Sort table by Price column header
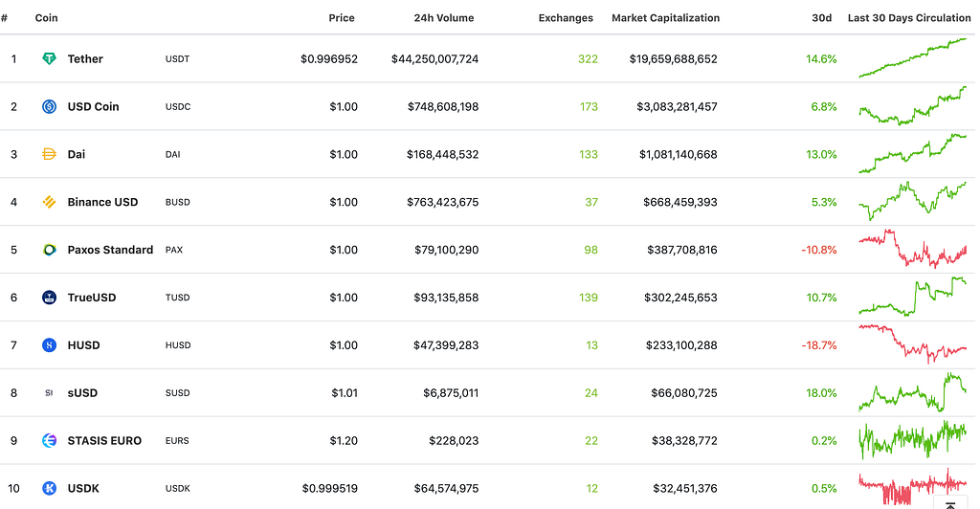The image size is (980, 509). point(341,18)
